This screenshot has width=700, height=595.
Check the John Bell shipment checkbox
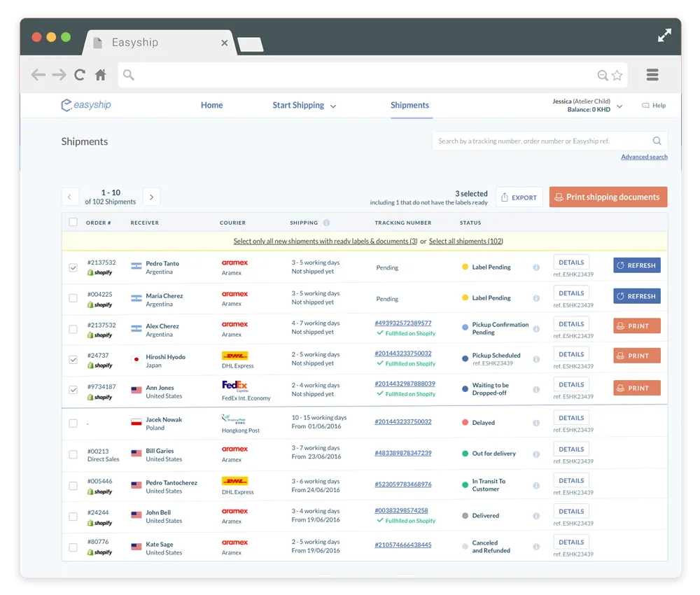(x=73, y=517)
